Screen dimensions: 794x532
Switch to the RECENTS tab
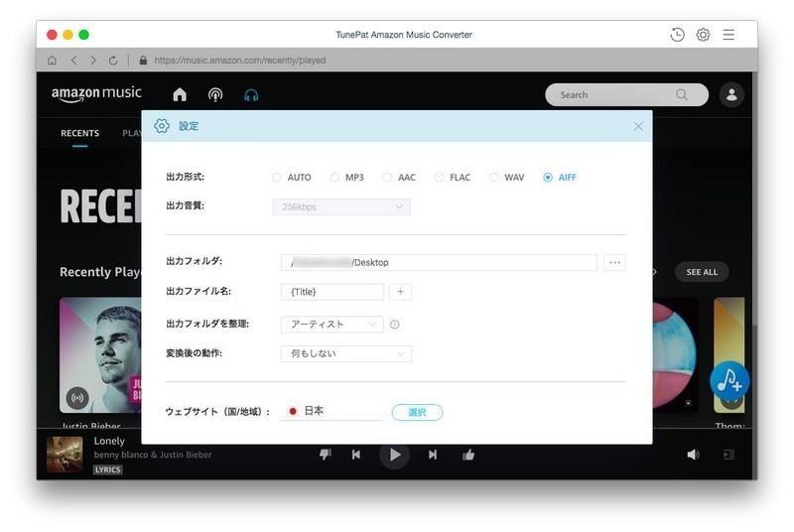click(x=80, y=133)
